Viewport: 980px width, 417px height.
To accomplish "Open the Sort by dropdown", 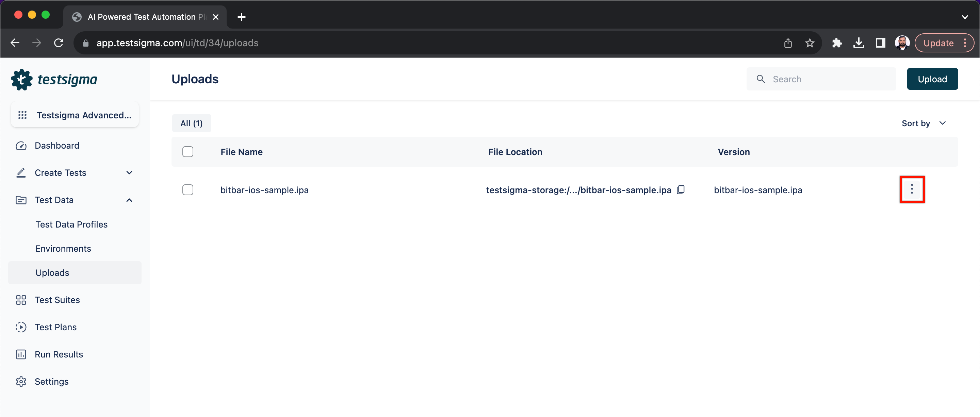I will tap(923, 123).
